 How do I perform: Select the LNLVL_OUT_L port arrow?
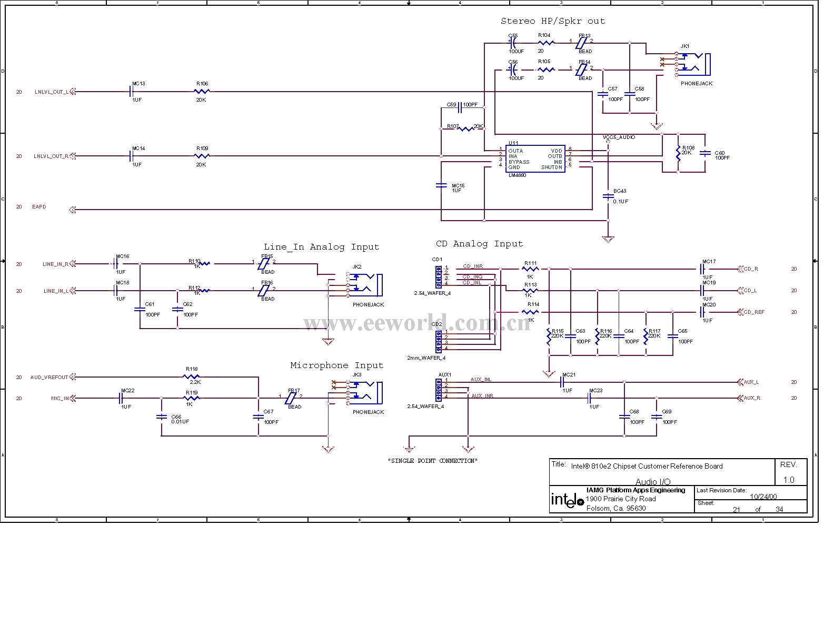tap(73, 92)
